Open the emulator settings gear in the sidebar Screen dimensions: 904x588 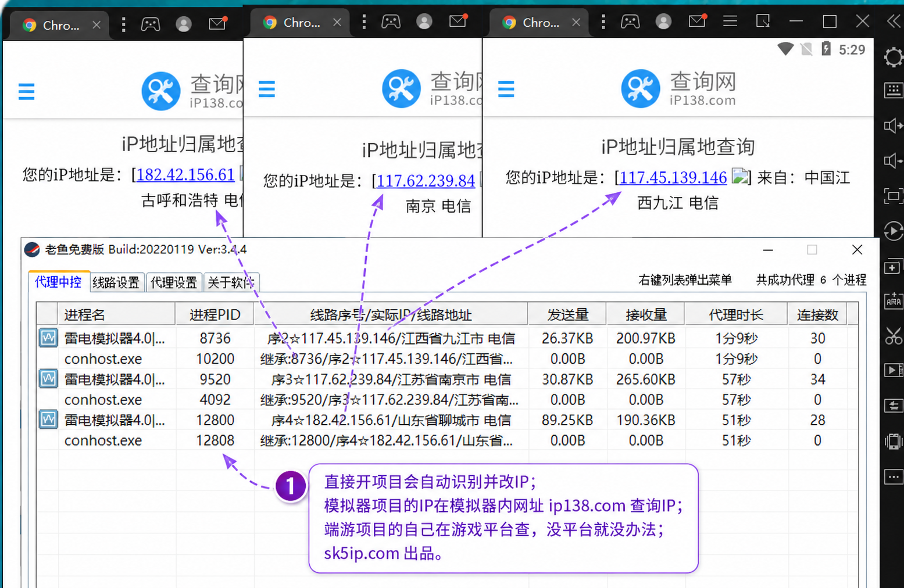point(893,57)
